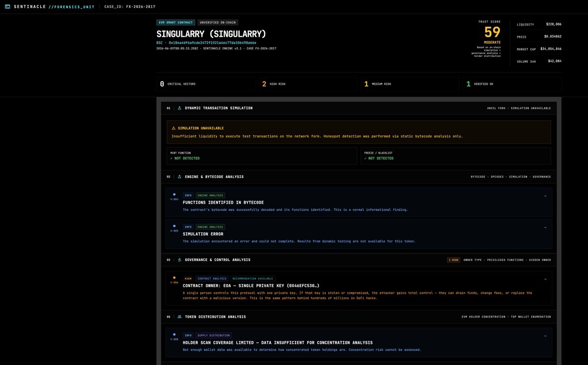Click the 'Bytecode - Opcodes - Simulation - Governance' text
588x365 pixels.
[511, 177]
